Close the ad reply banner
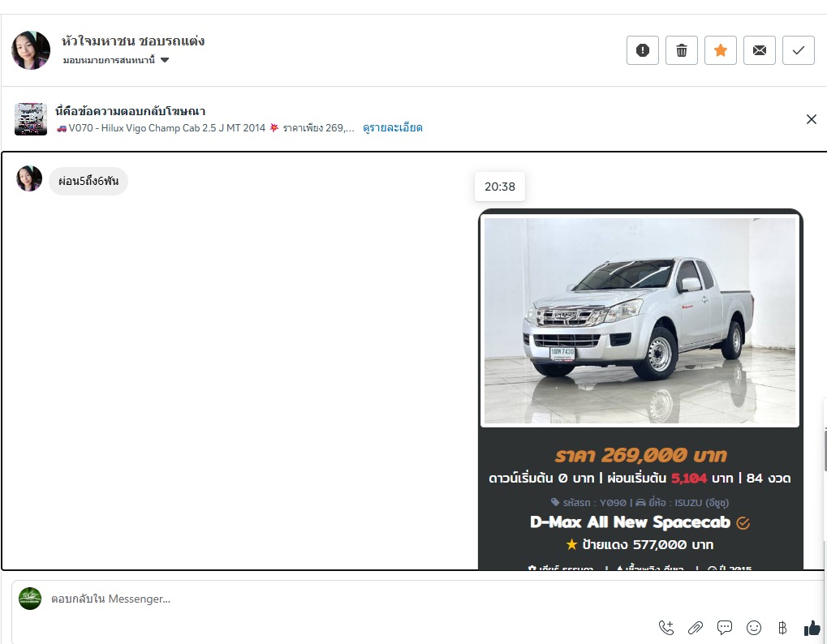827x644 pixels. pos(812,119)
